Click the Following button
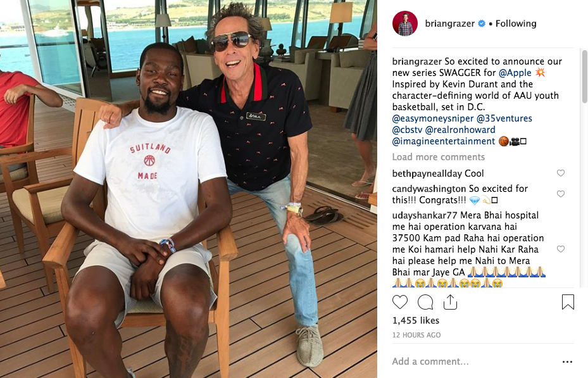The height and width of the screenshot is (378, 588). coord(516,23)
